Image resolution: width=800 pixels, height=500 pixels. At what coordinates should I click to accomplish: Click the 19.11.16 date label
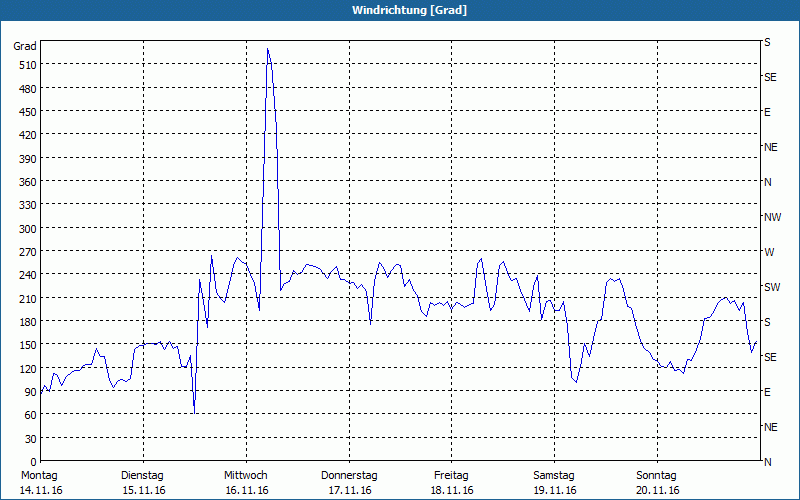click(x=555, y=490)
